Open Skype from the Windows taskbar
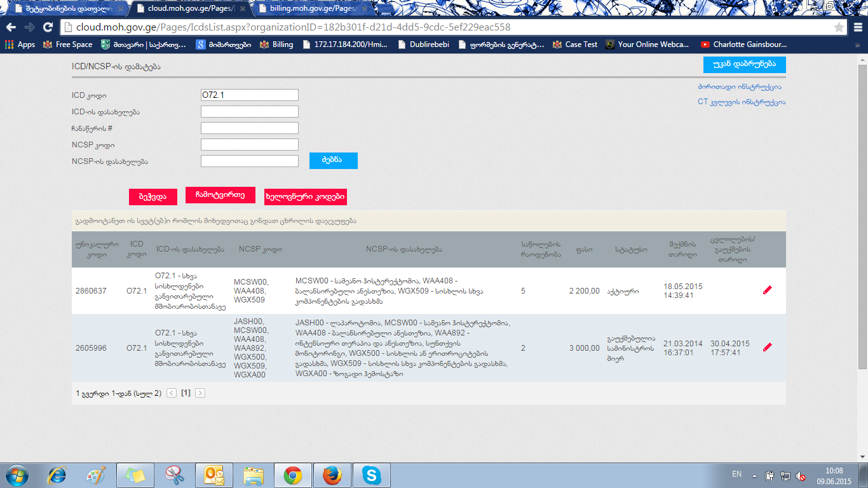868x488 pixels. (x=371, y=475)
